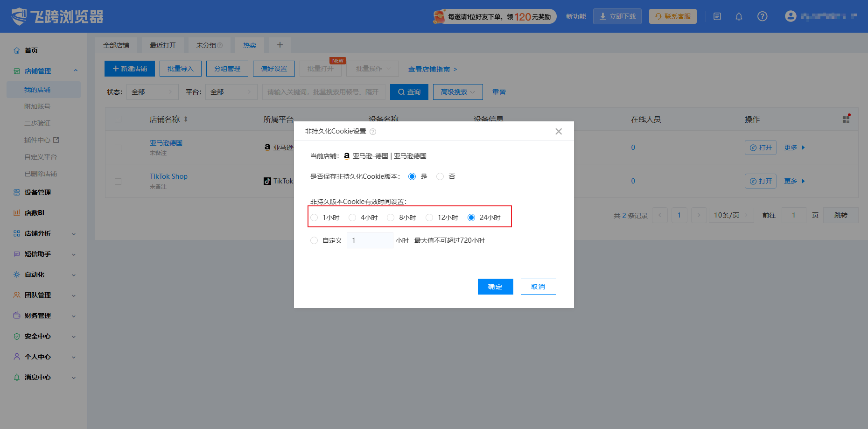
Task: Collapse the 店铺管理 sidebar section
Action: pos(44,71)
